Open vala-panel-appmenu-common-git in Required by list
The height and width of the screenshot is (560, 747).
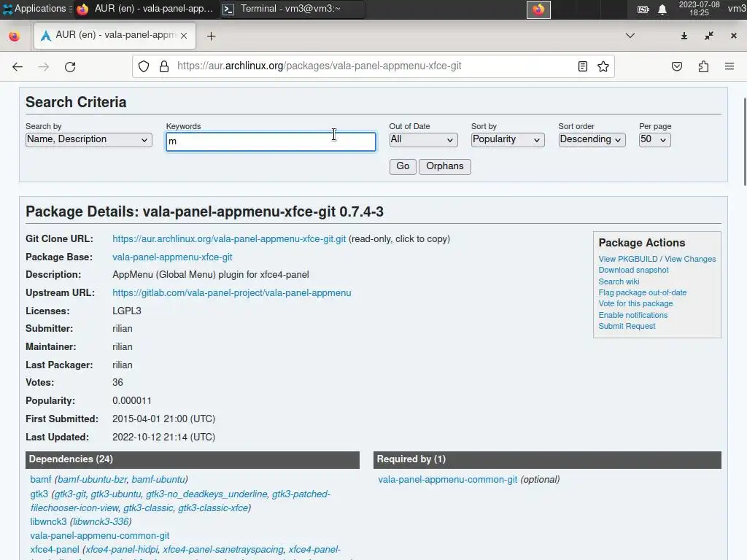tap(447, 480)
